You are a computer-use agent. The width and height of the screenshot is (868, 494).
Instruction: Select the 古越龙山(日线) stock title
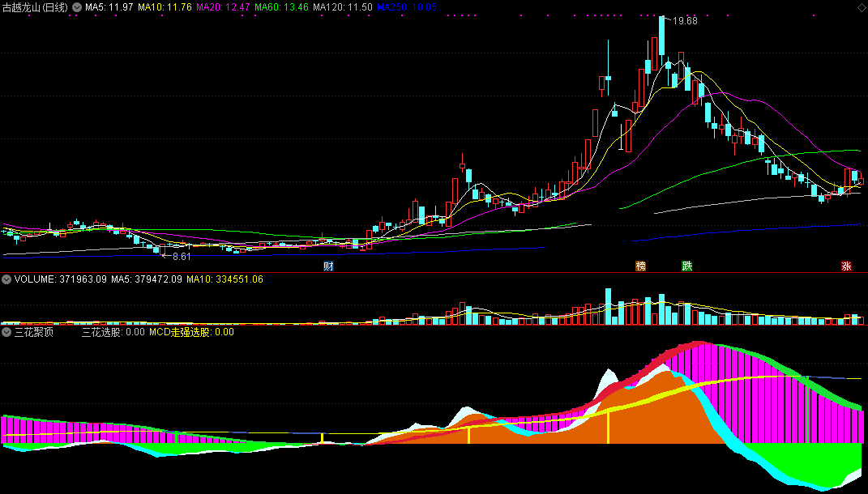tap(36, 7)
